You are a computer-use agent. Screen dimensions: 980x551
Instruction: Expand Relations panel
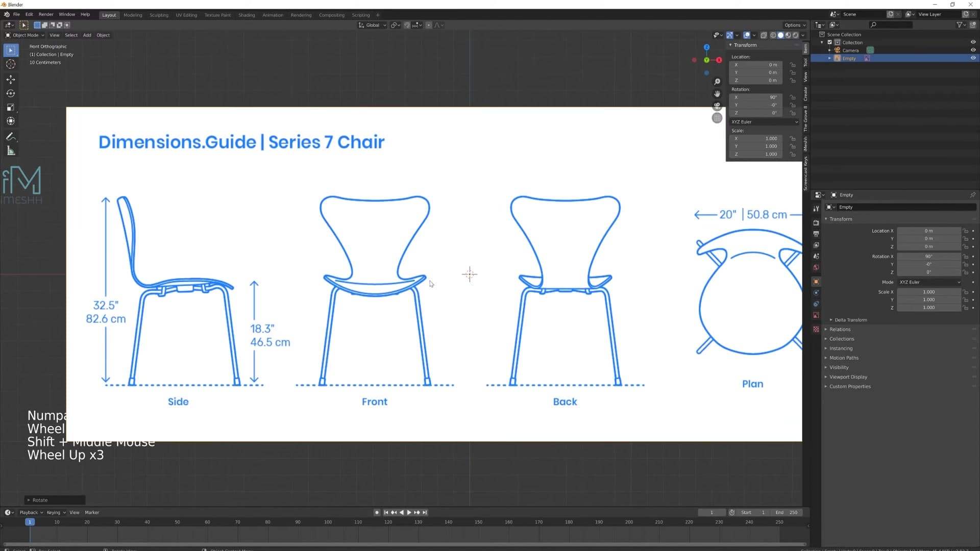coord(840,330)
